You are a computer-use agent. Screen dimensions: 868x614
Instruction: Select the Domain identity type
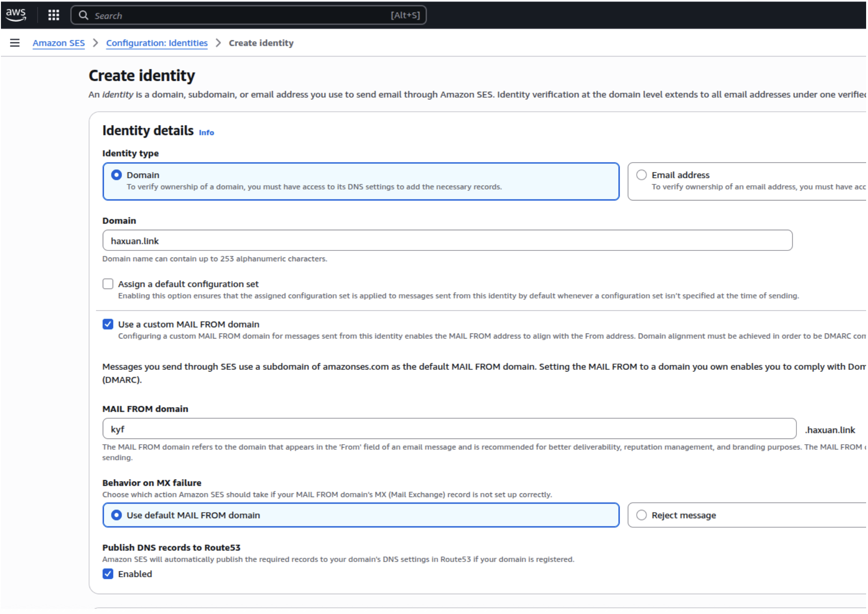click(x=361, y=182)
